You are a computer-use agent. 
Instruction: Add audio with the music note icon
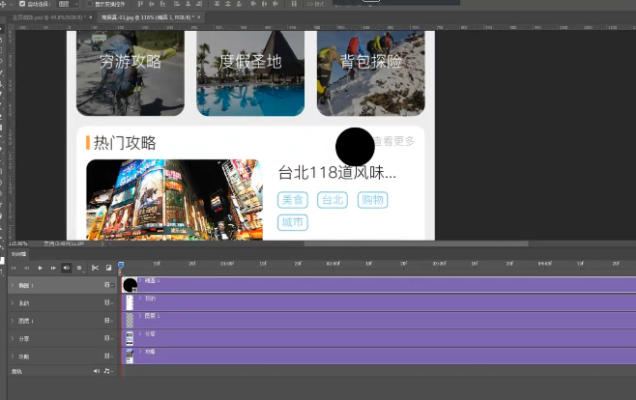click(x=107, y=371)
